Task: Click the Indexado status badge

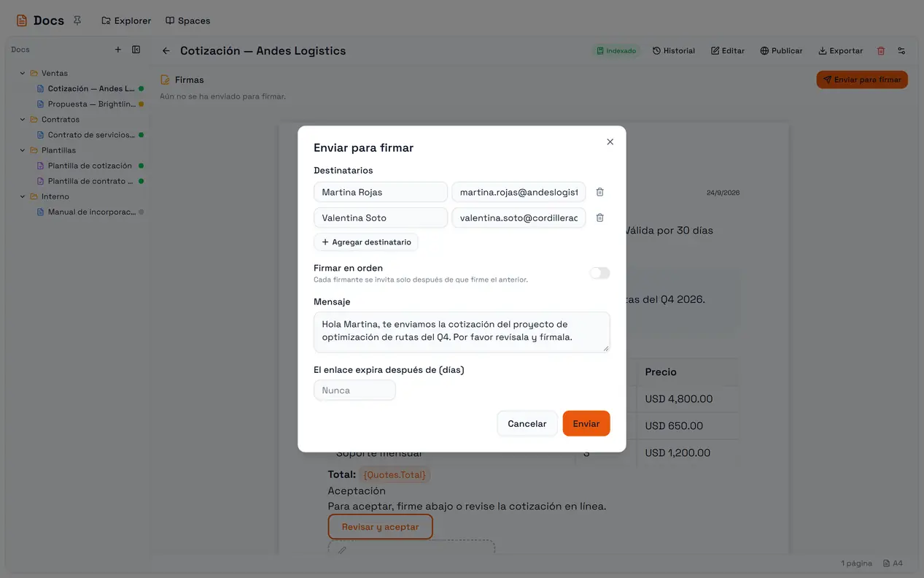Action: [616, 51]
